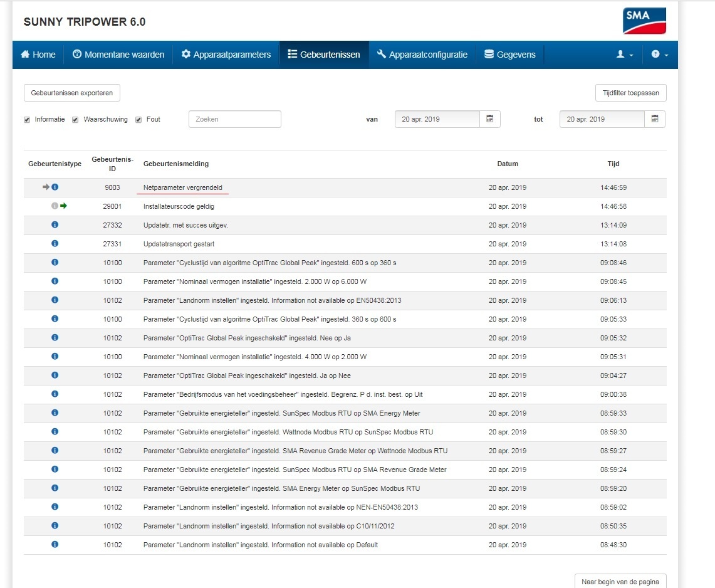
Task: Click info icon of row timed 08:59:02
Action: pyautogui.click(x=55, y=507)
